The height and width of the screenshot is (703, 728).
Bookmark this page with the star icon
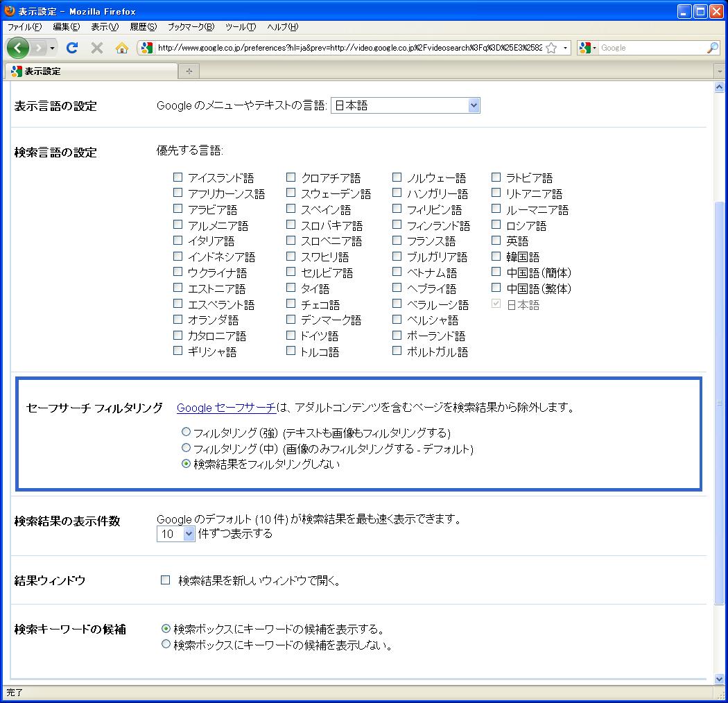[x=551, y=47]
